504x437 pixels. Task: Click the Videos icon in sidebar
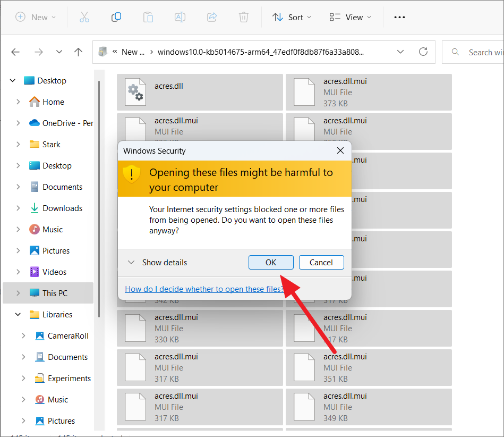[35, 272]
